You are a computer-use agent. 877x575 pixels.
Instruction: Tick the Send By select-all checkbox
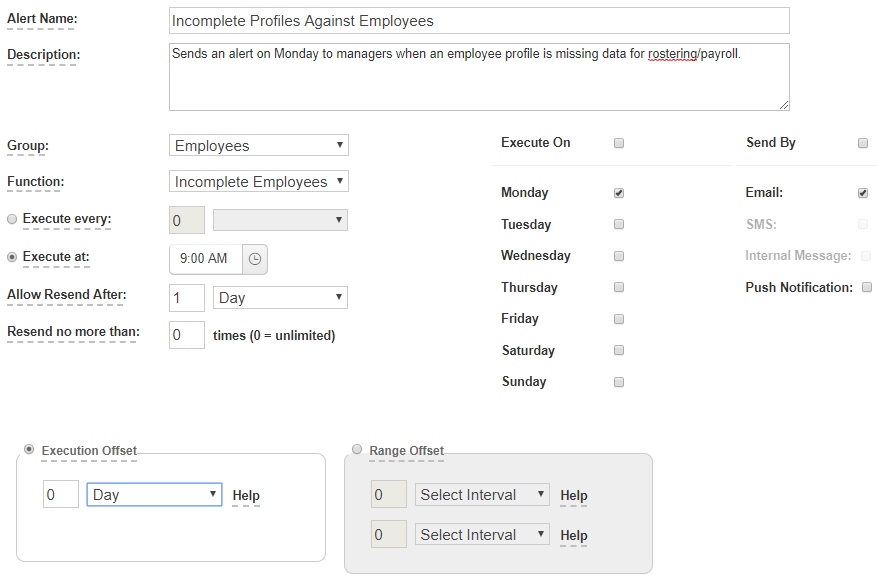pyautogui.click(x=863, y=143)
